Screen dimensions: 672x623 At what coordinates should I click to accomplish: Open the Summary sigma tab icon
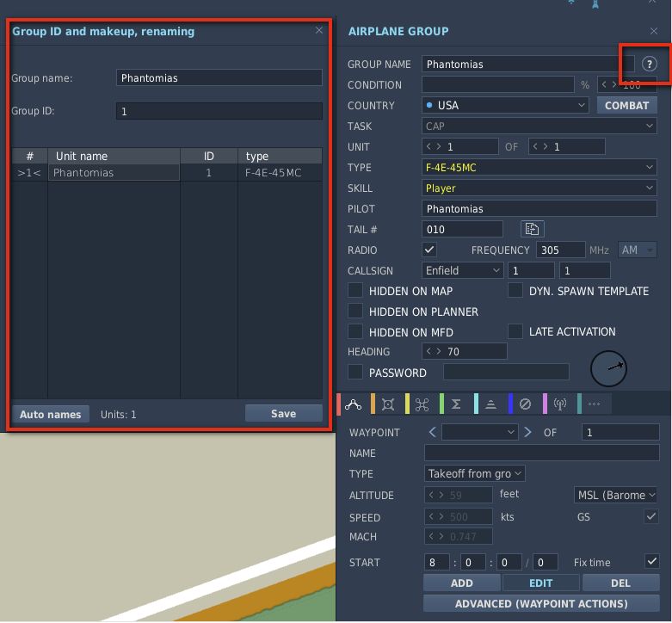click(x=456, y=404)
